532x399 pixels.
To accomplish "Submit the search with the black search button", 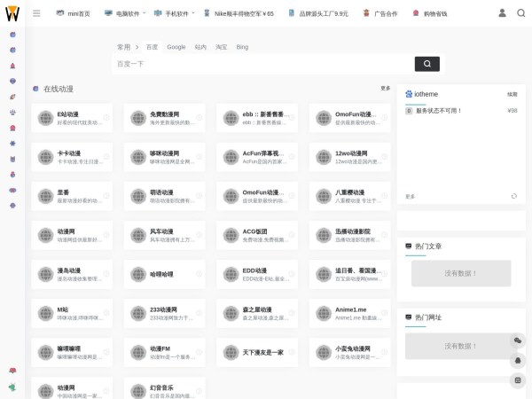I will [x=426, y=64].
